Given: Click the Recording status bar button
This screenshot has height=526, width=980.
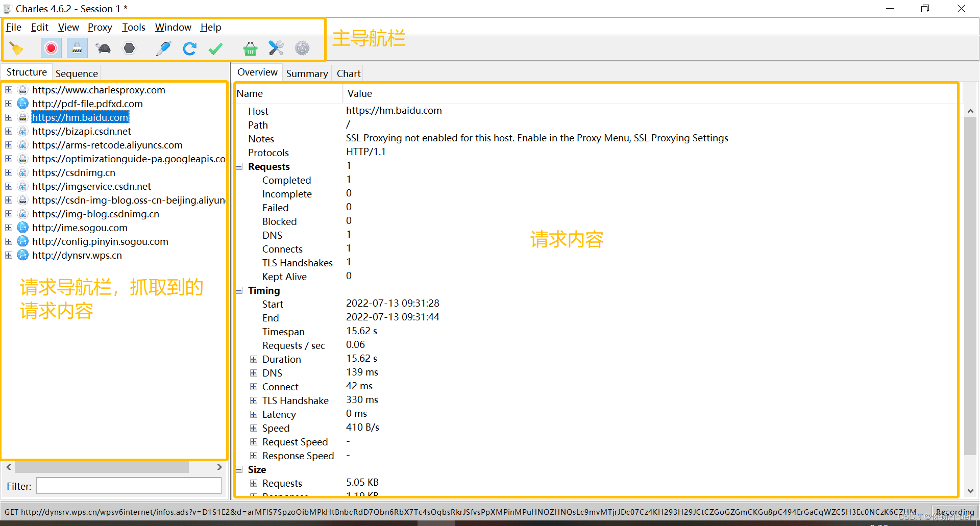Looking at the screenshot, I should coord(954,512).
